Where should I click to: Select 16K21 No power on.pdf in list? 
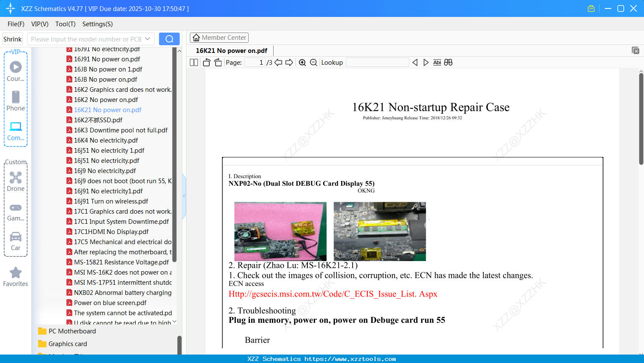104,110
